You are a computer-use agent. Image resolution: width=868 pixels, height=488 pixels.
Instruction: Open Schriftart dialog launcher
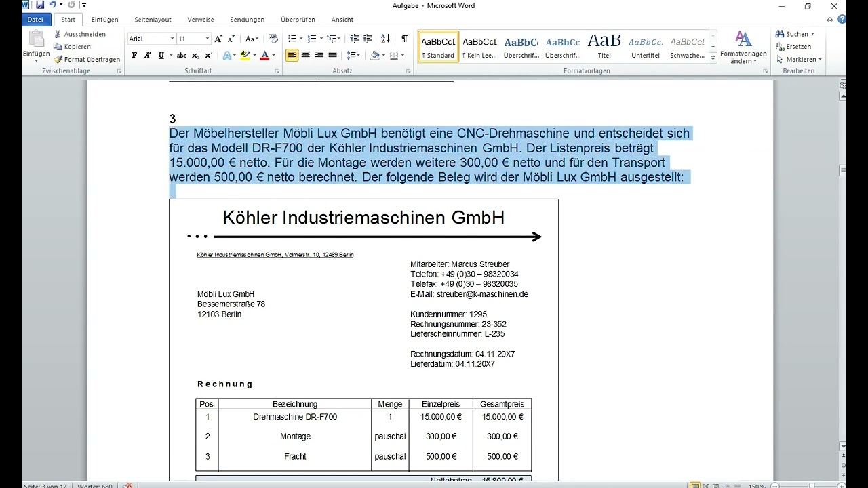(277, 71)
